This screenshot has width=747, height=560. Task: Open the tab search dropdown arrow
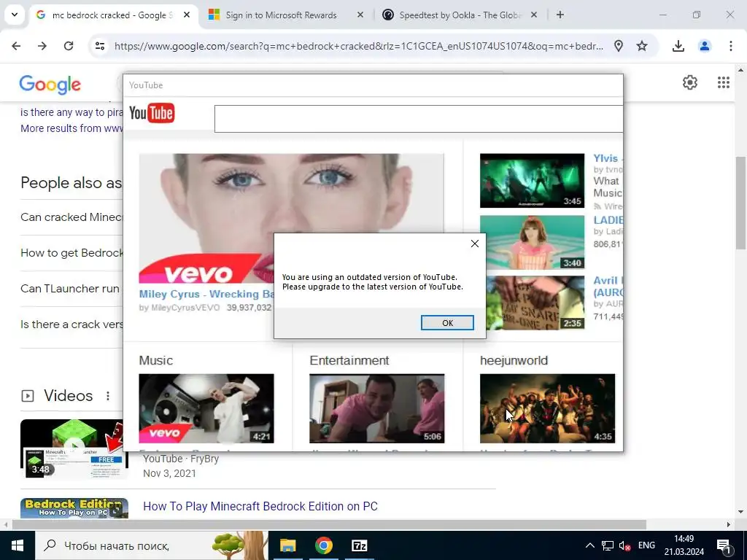(x=15, y=15)
